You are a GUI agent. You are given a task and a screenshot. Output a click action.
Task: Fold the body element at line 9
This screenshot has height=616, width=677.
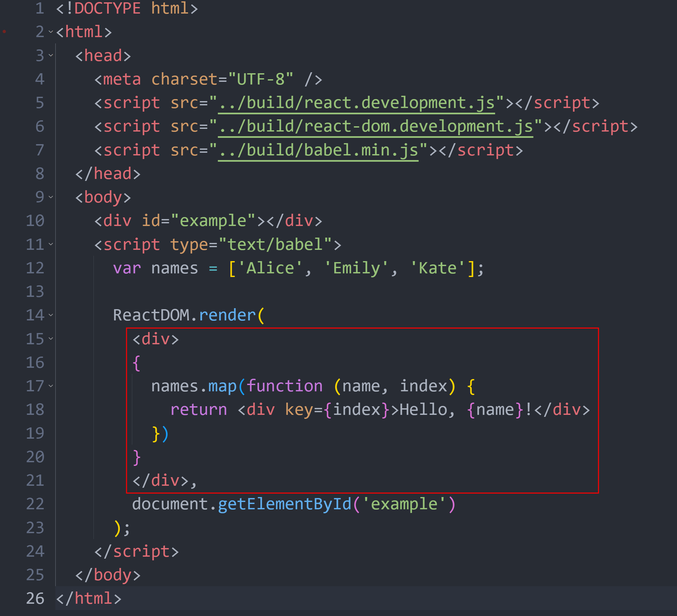click(51, 197)
